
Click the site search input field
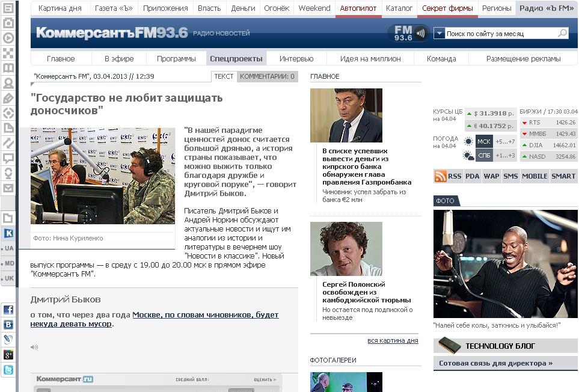click(501, 34)
